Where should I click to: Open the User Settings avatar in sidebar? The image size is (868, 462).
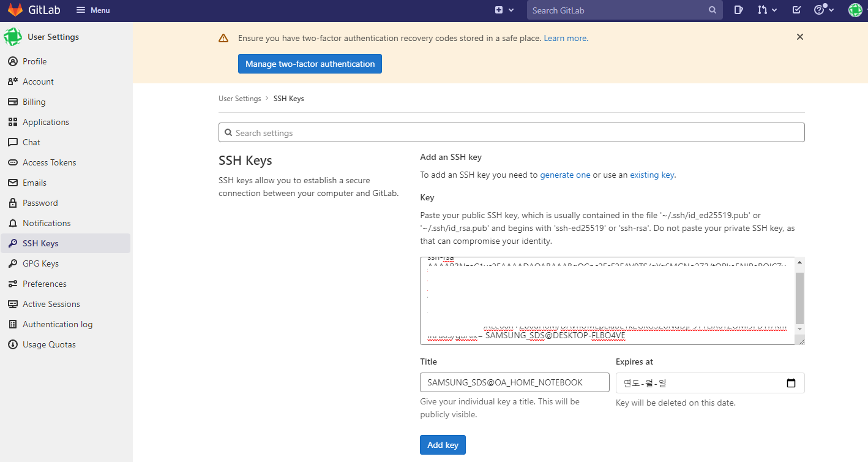coord(13,37)
